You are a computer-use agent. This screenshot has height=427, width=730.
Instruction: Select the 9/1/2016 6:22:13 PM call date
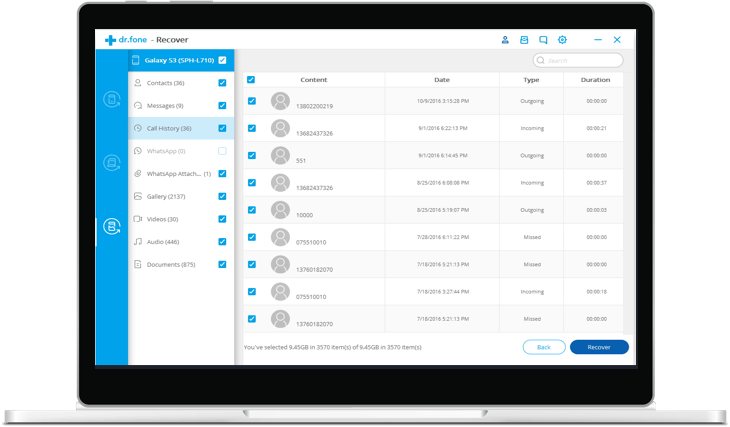click(443, 128)
